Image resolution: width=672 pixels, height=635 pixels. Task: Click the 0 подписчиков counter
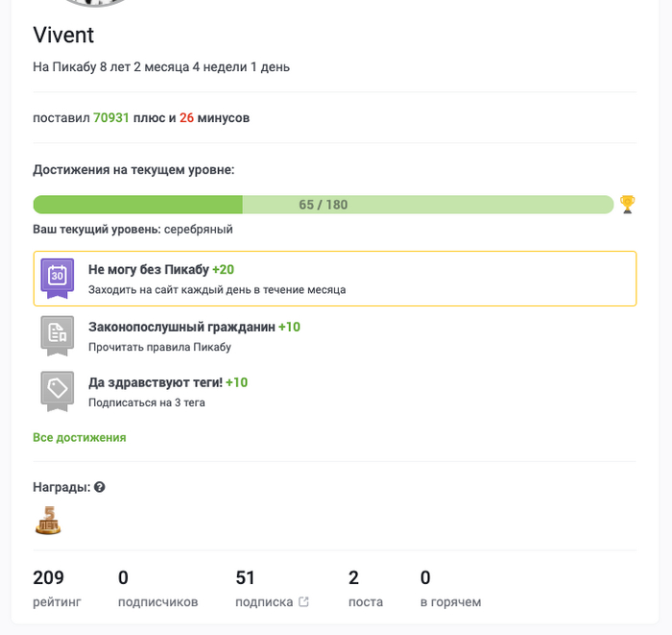(157, 588)
